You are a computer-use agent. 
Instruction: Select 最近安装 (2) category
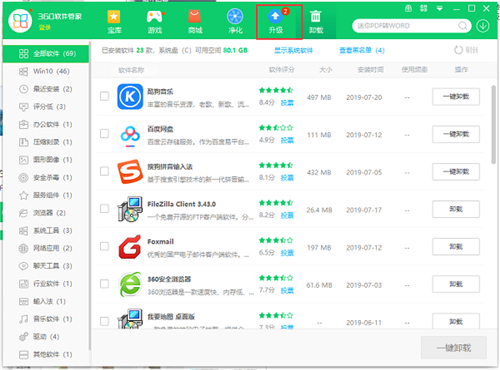[46, 89]
